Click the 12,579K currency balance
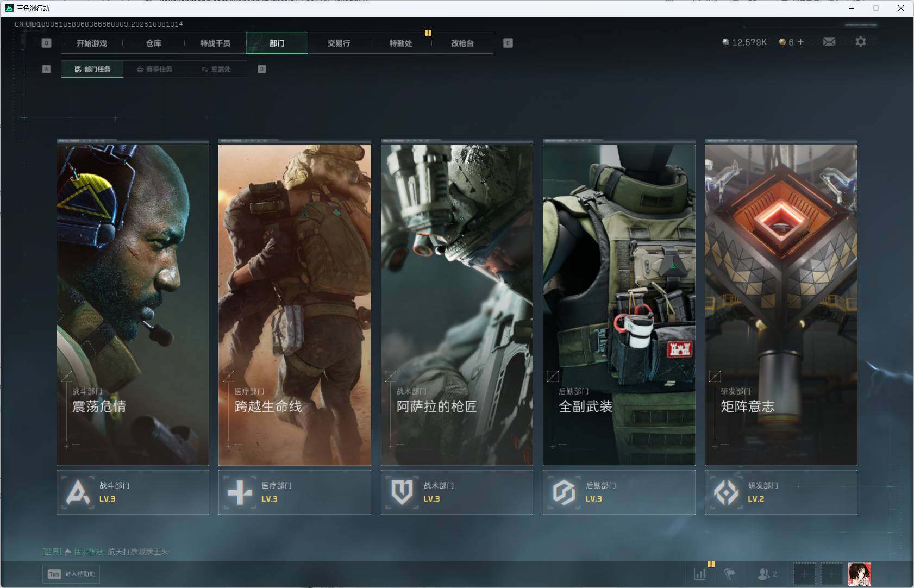 [x=744, y=42]
